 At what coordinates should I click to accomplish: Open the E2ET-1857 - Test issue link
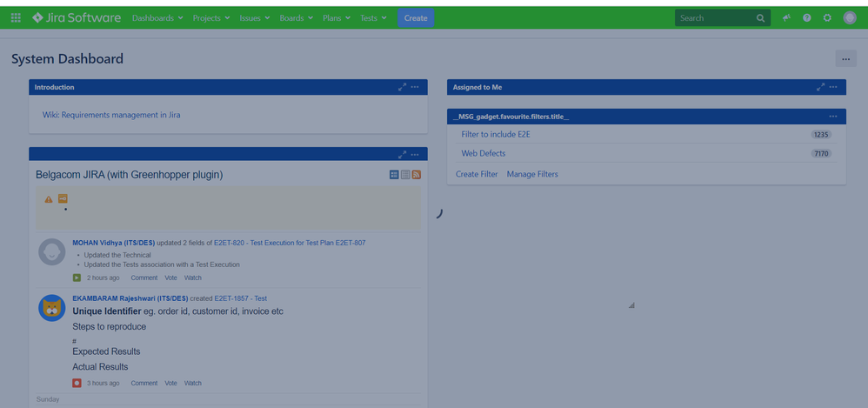point(241,298)
